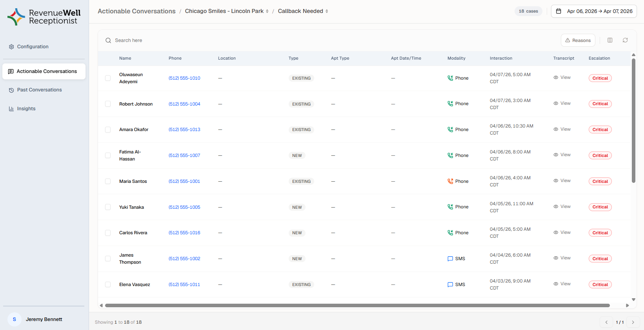Click the Actionable Conversations breadcrumb
The image size is (644, 330).
136,11
